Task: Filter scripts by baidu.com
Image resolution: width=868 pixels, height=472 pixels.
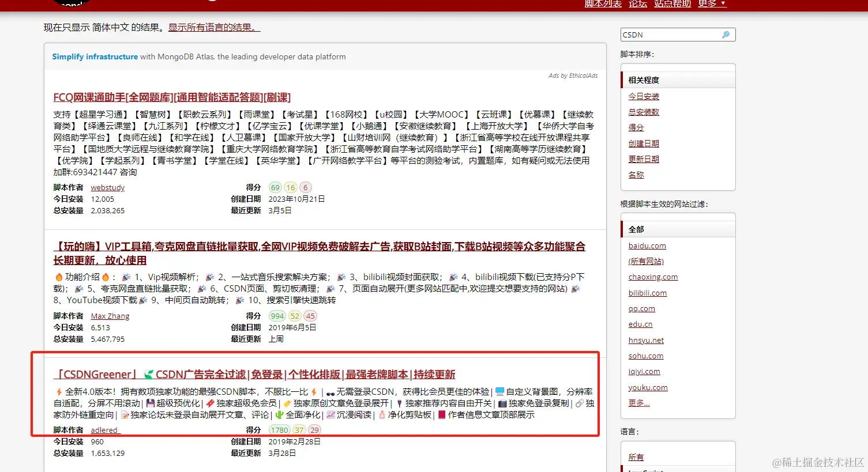Action: [x=647, y=246]
